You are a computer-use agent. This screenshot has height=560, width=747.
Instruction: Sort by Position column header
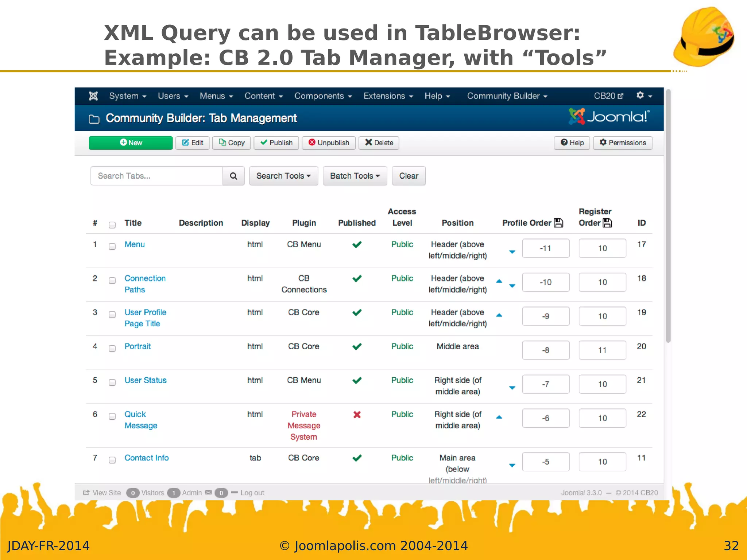[x=458, y=223]
